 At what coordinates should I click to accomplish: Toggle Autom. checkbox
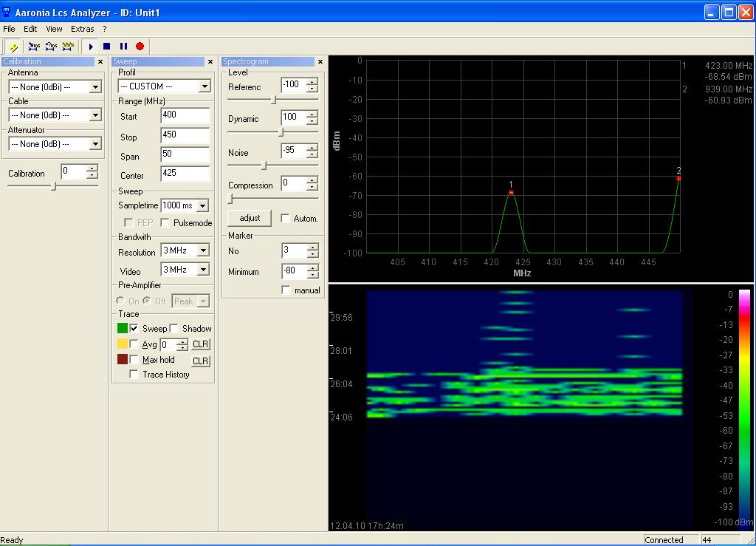pos(285,218)
